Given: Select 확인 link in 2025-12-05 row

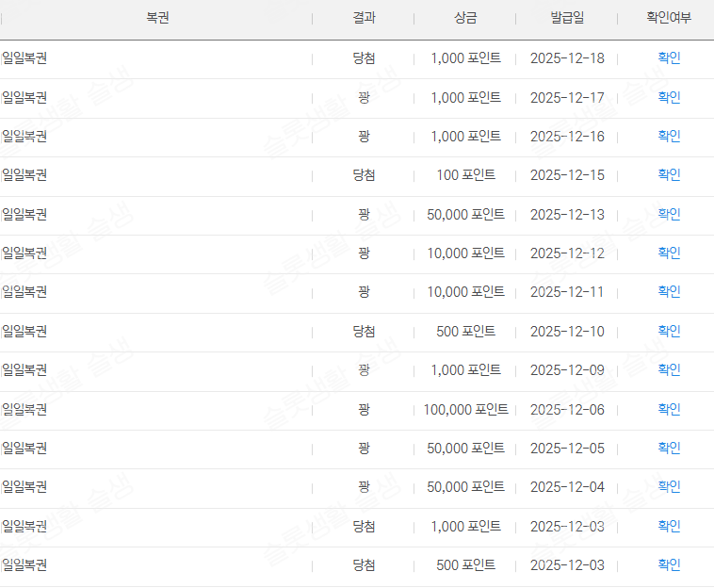Looking at the screenshot, I should (669, 449).
